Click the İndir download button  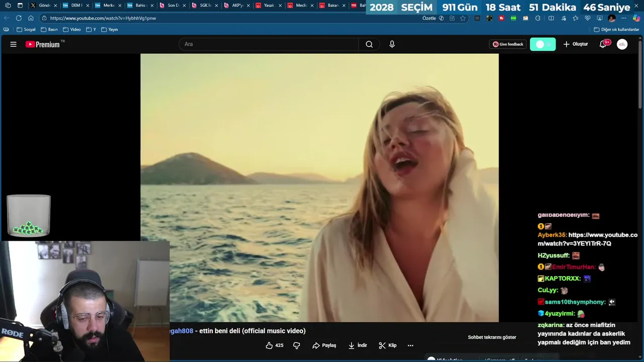pos(358,345)
